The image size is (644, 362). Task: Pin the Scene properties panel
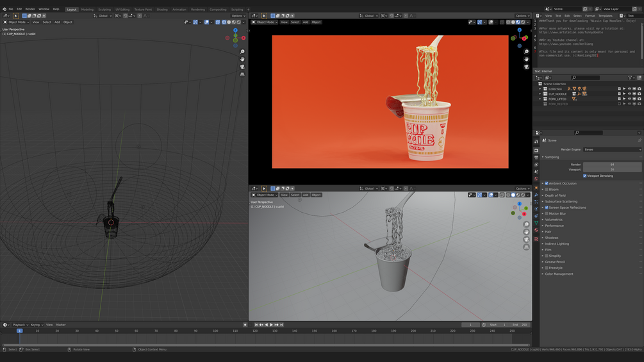pyautogui.click(x=639, y=140)
